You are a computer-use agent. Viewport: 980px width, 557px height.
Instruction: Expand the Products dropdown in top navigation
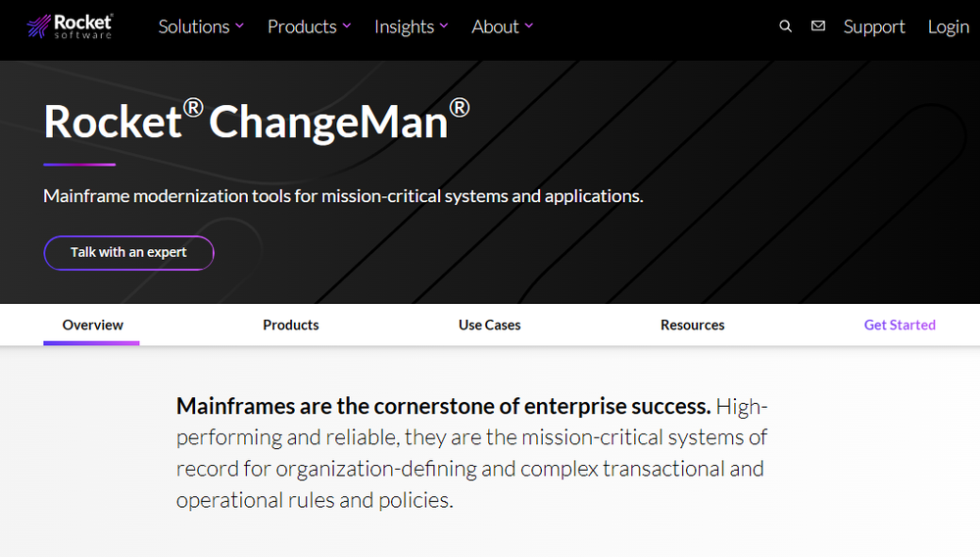(309, 26)
